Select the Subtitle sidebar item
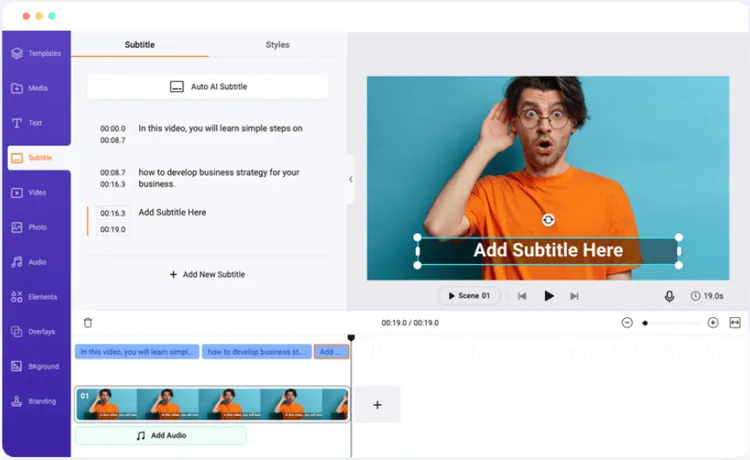The image size is (750, 460). point(38,158)
